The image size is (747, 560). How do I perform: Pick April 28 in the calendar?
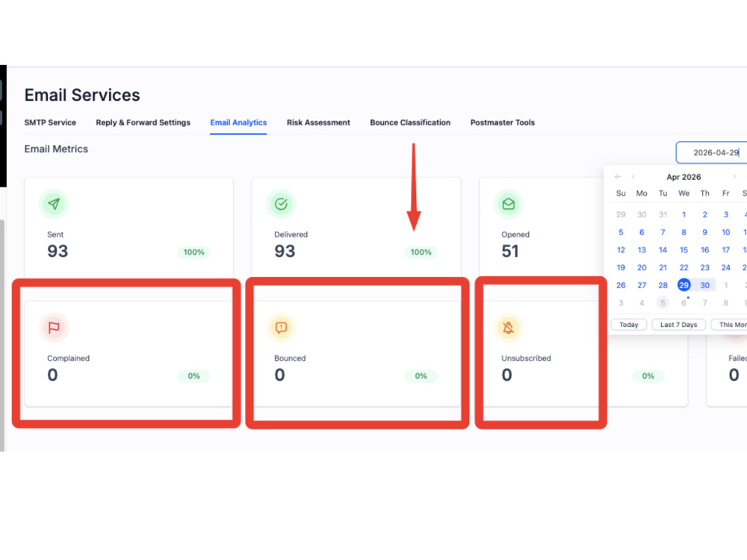[x=663, y=285]
